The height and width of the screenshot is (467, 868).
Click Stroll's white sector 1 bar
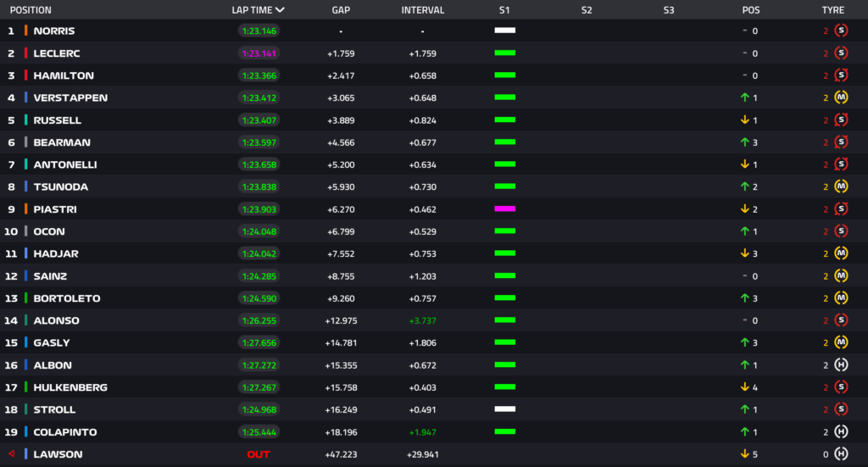click(505, 409)
